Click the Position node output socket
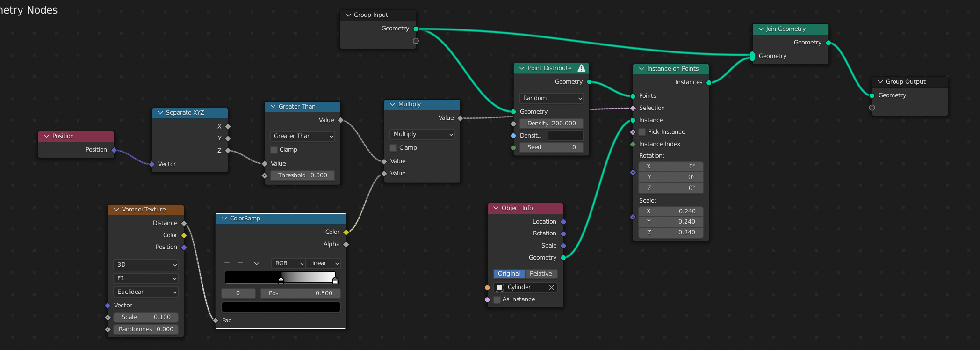The height and width of the screenshot is (350, 980). coord(114,150)
